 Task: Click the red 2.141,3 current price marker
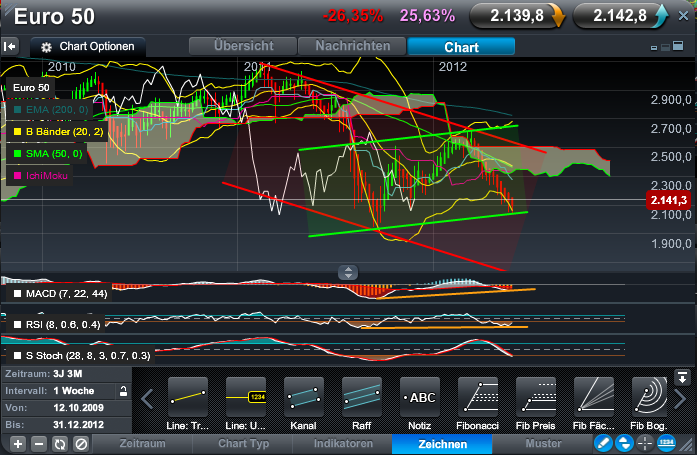(668, 200)
